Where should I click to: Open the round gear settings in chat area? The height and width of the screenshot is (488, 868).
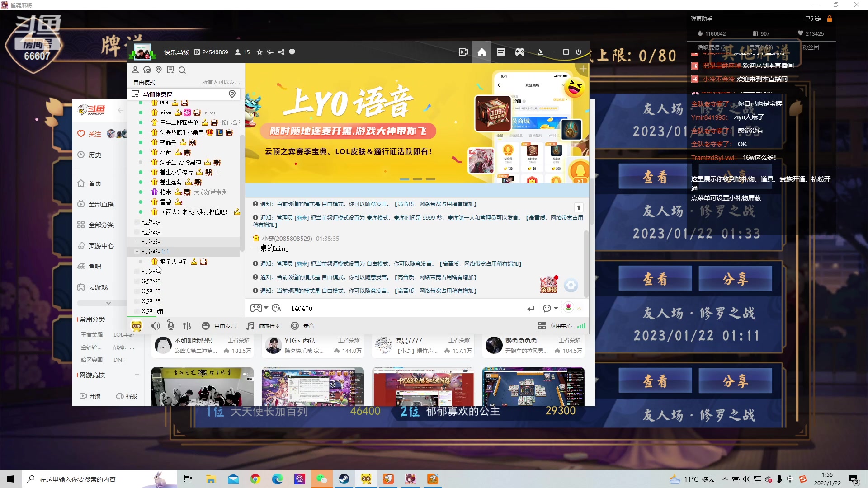571,285
